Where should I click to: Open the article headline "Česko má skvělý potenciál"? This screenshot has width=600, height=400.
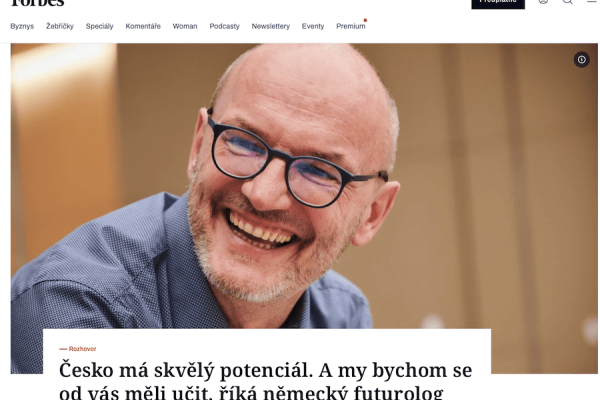pyautogui.click(x=266, y=380)
